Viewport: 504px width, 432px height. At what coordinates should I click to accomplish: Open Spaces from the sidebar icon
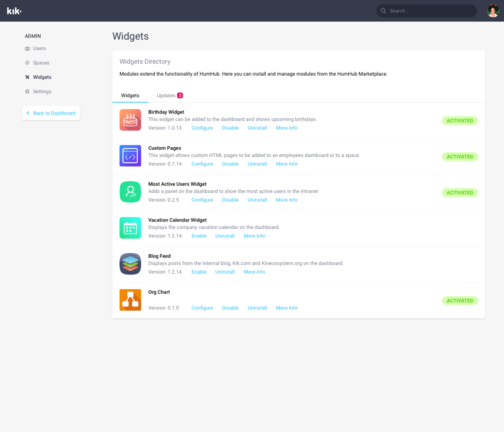click(27, 62)
